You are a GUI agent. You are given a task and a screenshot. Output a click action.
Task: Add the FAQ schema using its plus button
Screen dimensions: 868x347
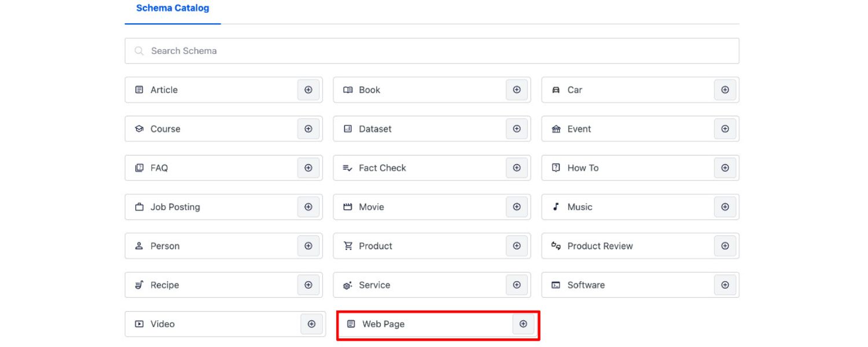[308, 168]
